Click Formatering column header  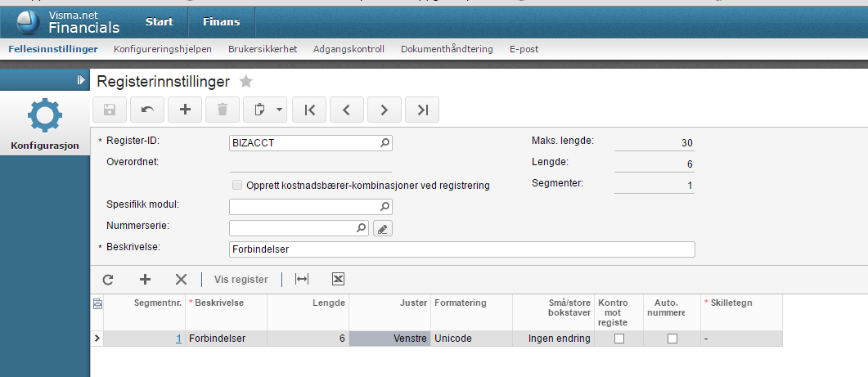coord(472,312)
